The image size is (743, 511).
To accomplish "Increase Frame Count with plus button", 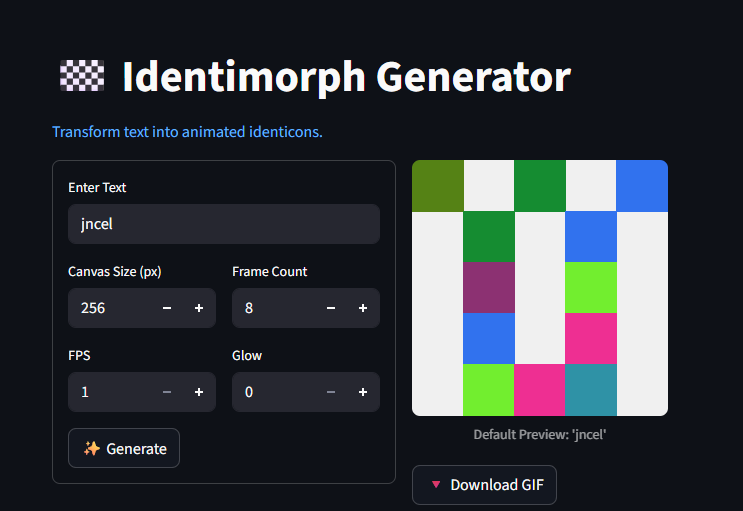I will (x=363, y=308).
